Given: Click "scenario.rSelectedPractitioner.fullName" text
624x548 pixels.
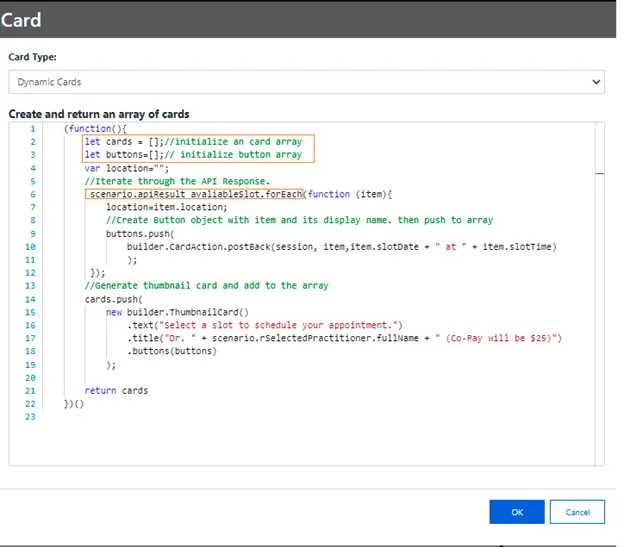Looking at the screenshot, I should coord(315,338).
